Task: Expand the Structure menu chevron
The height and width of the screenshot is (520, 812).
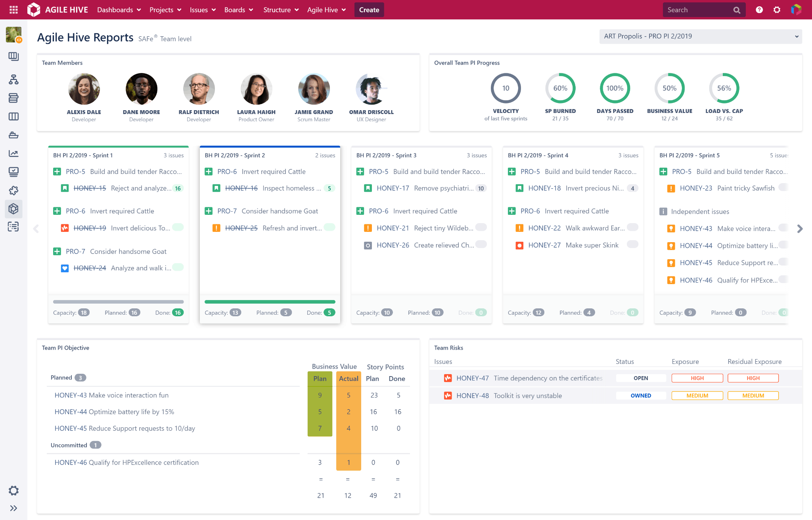Action: (x=297, y=10)
